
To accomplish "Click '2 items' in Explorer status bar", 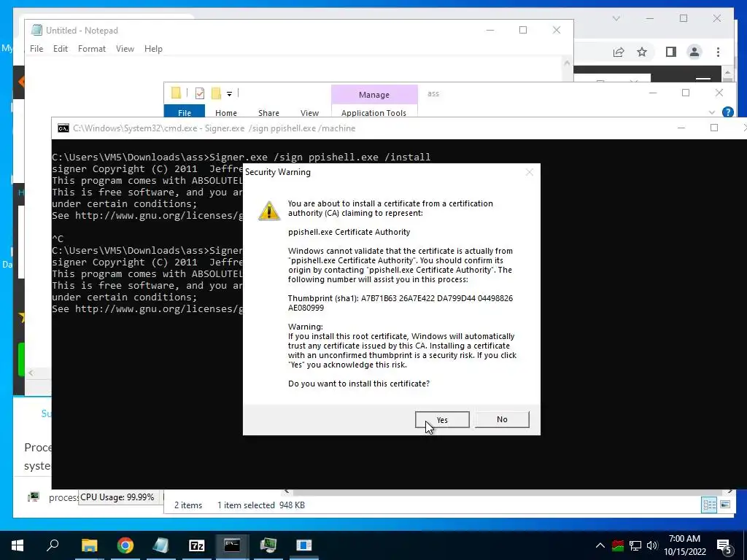I will click(188, 505).
